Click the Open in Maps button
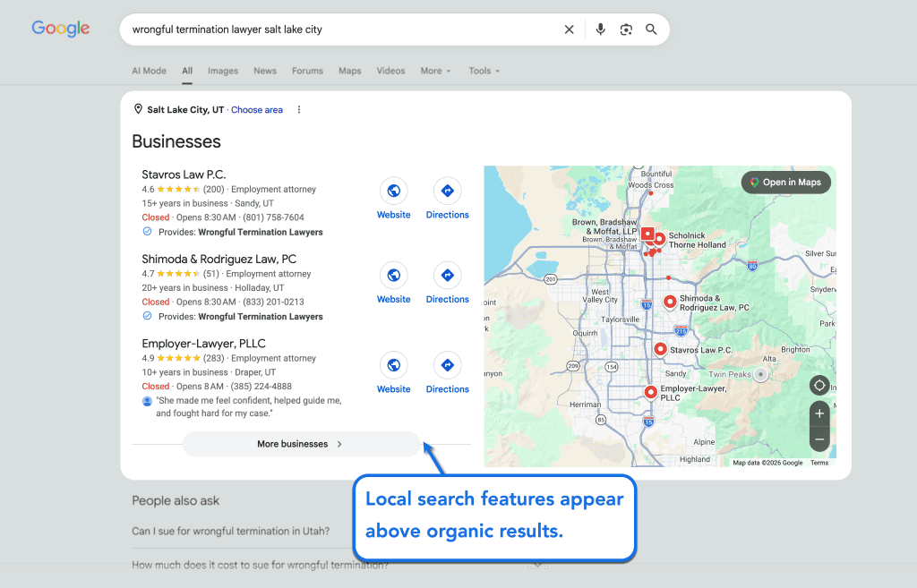917x588 pixels. [x=786, y=183]
